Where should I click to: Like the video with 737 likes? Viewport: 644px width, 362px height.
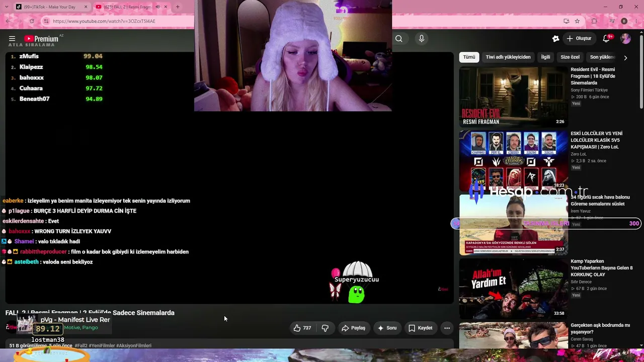click(x=302, y=328)
